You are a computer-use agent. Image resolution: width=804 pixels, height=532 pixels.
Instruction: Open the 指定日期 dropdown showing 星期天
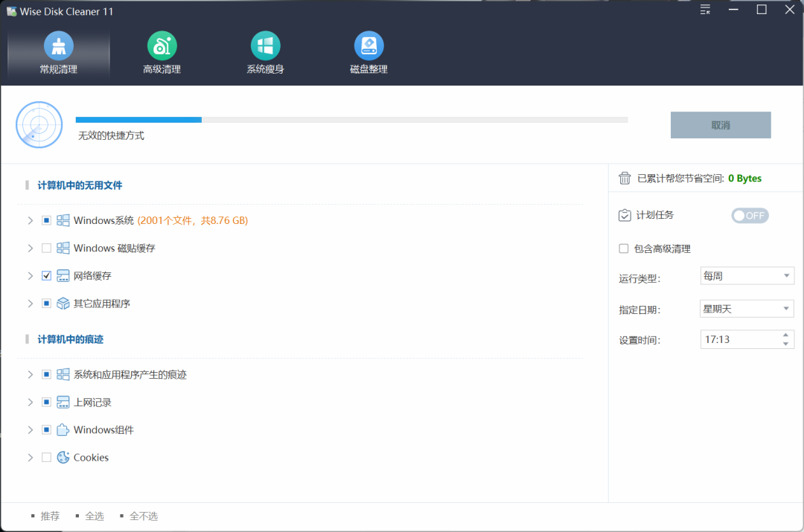[747, 308]
